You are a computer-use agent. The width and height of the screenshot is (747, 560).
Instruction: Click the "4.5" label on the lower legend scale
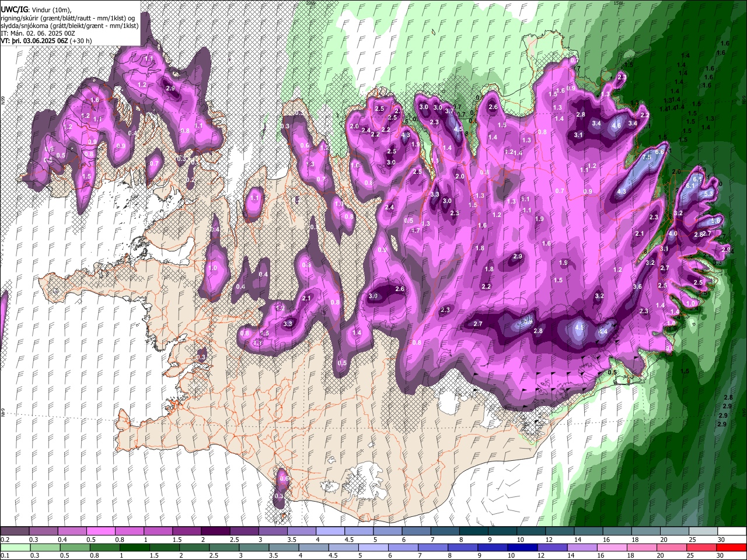click(333, 556)
